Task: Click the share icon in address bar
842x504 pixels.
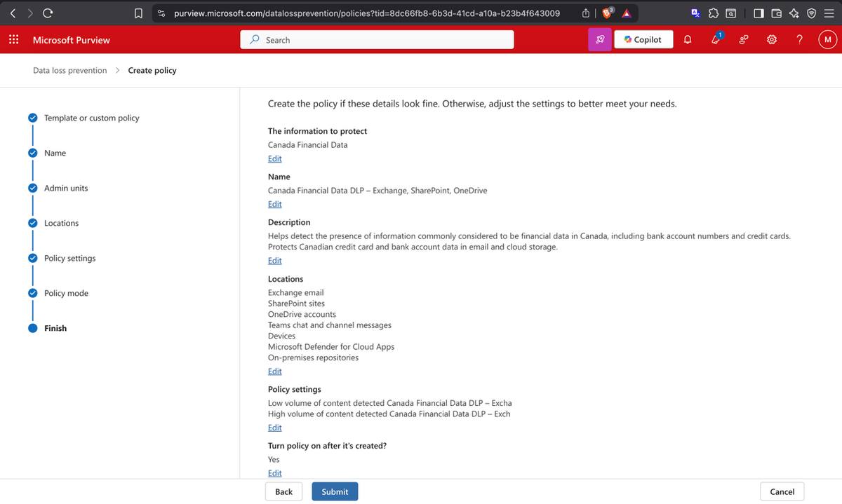Action: tap(586, 13)
